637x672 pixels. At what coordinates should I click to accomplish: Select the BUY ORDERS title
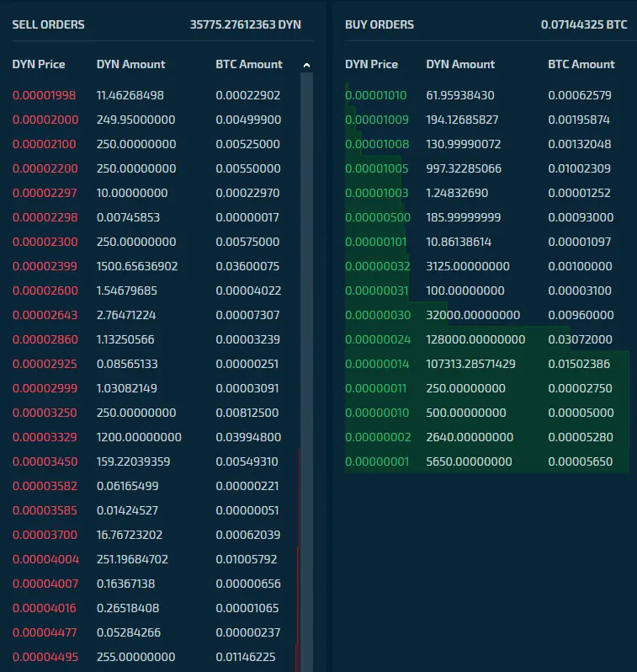380,25
